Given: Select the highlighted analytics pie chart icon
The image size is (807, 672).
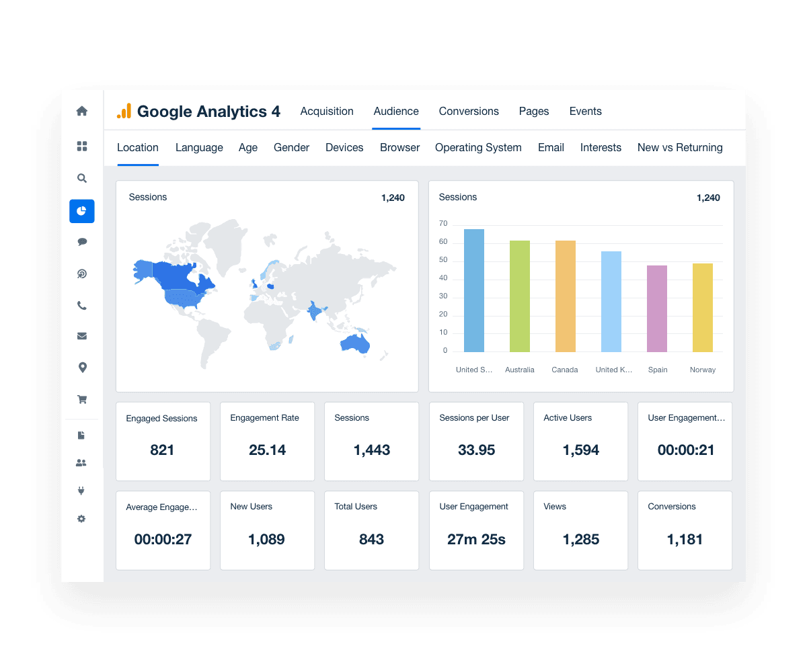Looking at the screenshot, I should click(x=81, y=210).
